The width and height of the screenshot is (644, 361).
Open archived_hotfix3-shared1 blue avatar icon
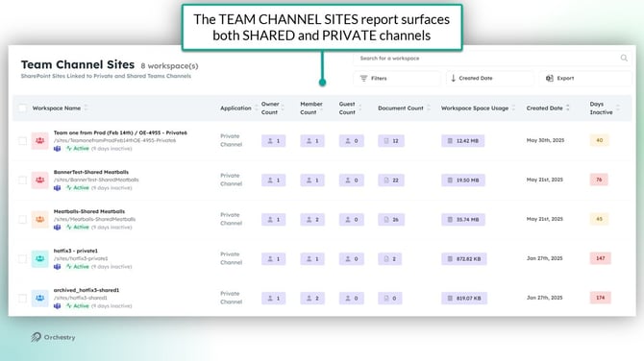pyautogui.click(x=39, y=299)
